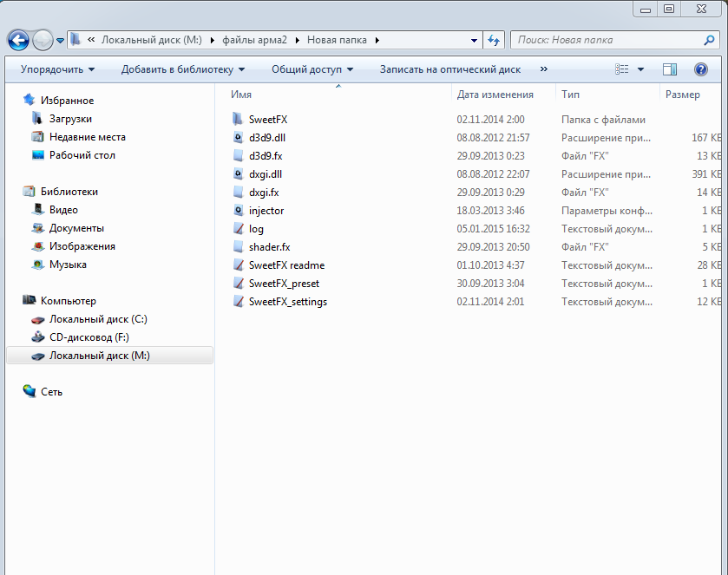Click the magnifier search icon
This screenshot has width=728, height=575.
point(709,41)
